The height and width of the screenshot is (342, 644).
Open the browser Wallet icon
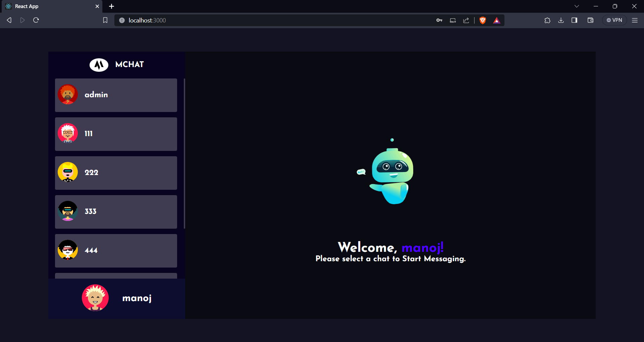(590, 20)
